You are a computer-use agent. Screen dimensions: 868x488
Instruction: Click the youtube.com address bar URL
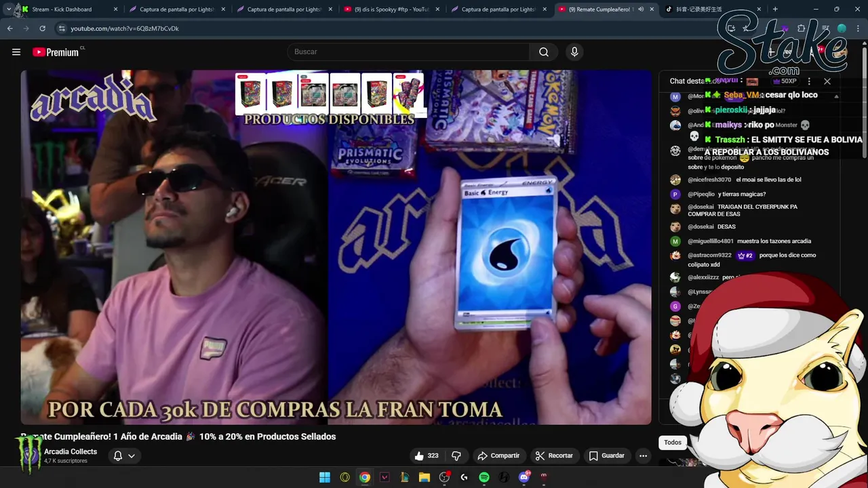click(x=125, y=28)
